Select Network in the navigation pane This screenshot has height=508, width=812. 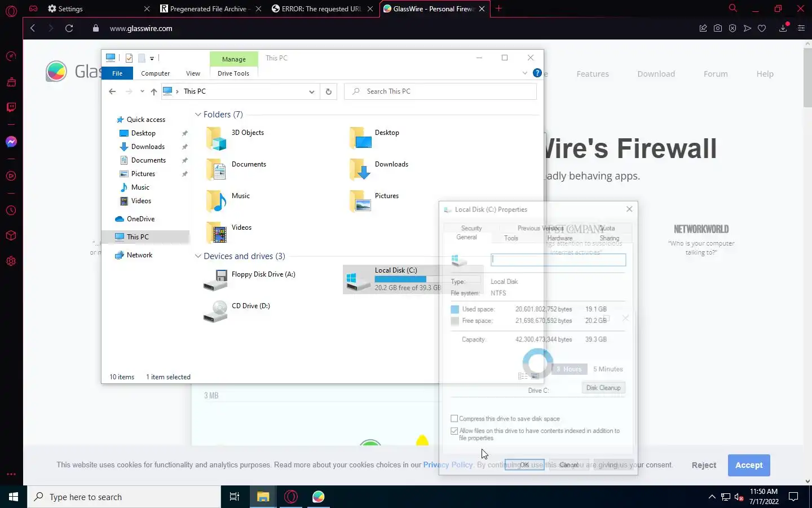click(x=139, y=255)
